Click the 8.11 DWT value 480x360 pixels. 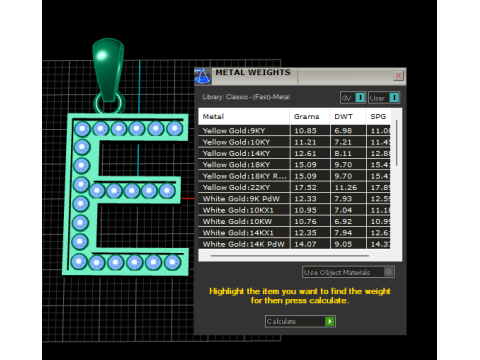pos(343,153)
